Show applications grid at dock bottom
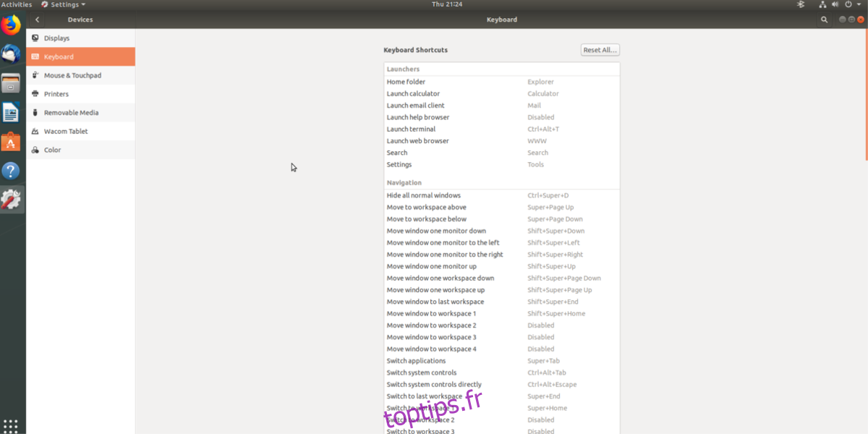868x434 pixels. click(11, 425)
